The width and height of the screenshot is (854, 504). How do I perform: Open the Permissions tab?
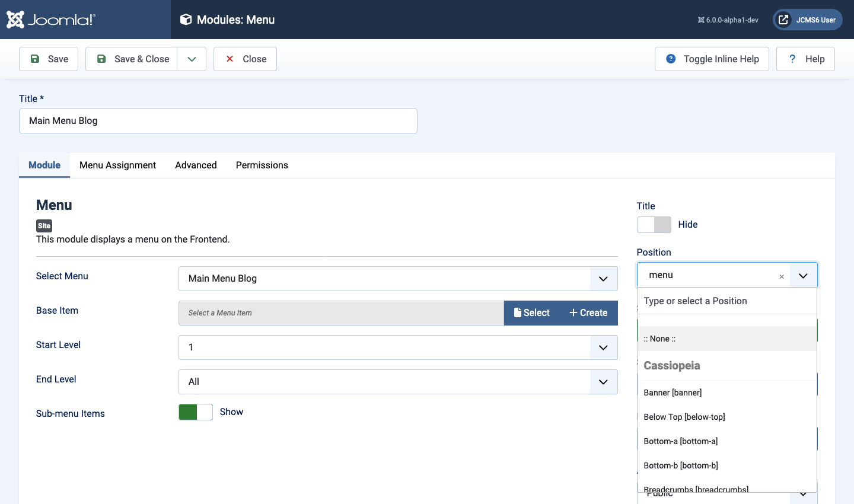point(262,165)
